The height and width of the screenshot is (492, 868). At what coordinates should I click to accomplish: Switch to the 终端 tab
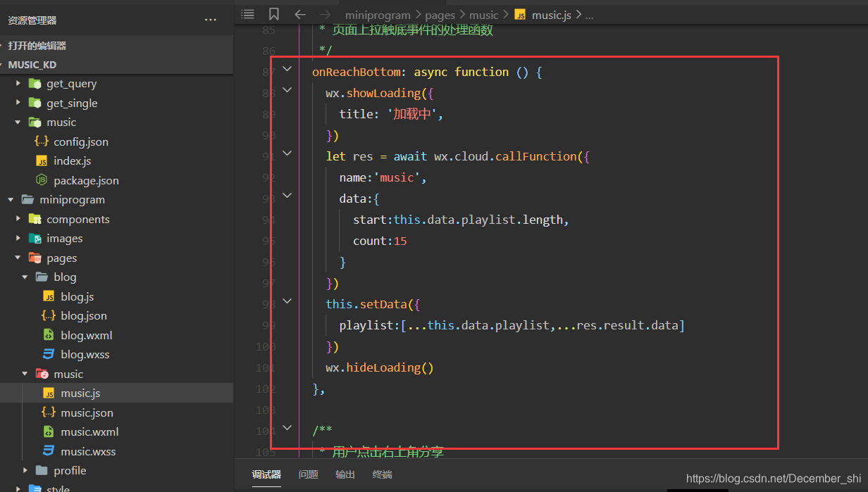point(383,474)
